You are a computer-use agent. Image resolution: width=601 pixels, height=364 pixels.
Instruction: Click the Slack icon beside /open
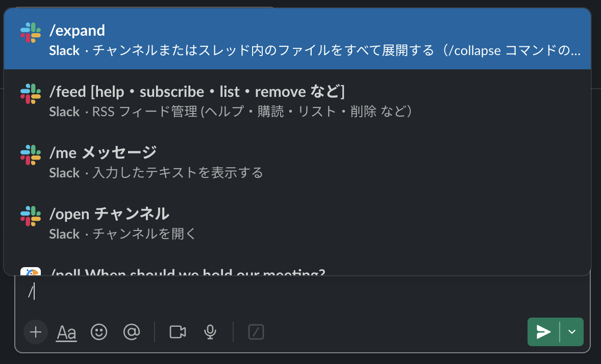(x=30, y=216)
